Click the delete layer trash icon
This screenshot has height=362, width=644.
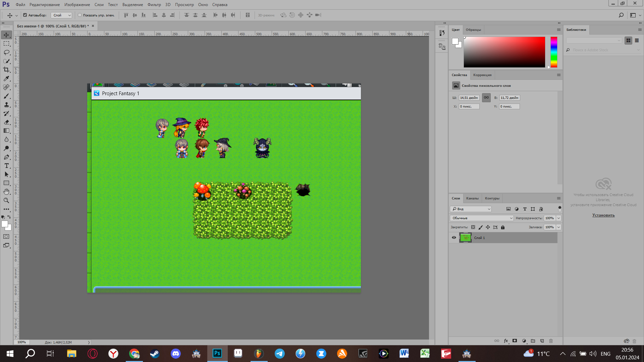point(551,341)
